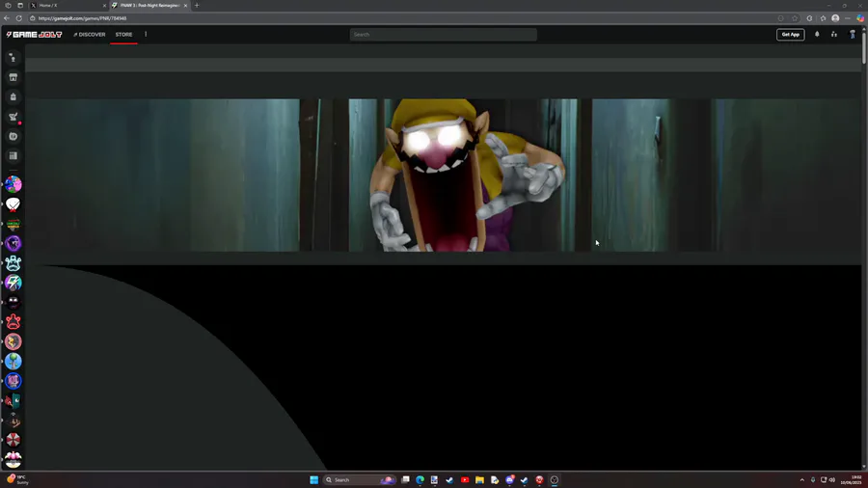This screenshot has height=488, width=868.
Task: Open the sidebar rounded-square icon below the red dot
Action: click(x=14, y=136)
